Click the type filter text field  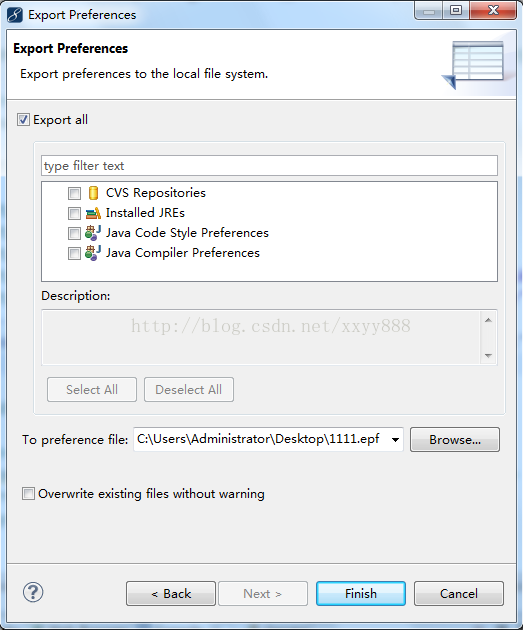(x=269, y=166)
